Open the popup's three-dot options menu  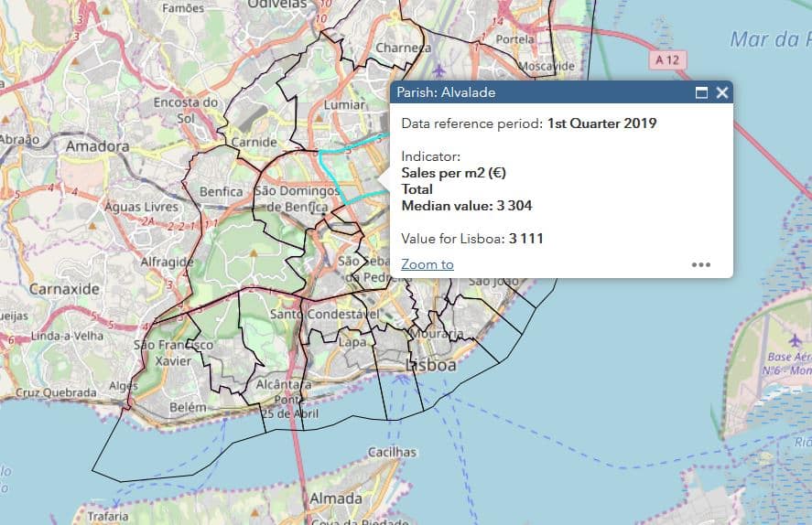coord(701,264)
